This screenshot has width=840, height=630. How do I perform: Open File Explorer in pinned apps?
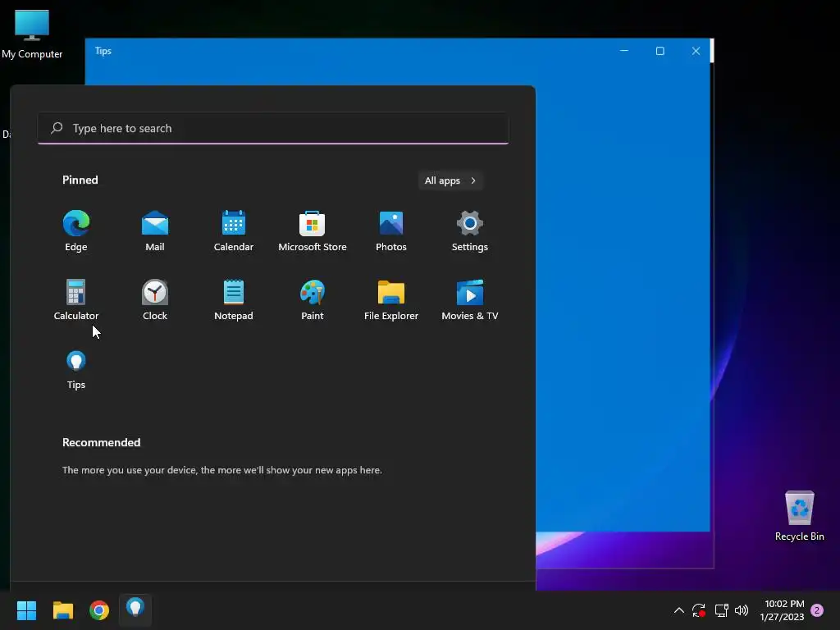click(x=391, y=300)
